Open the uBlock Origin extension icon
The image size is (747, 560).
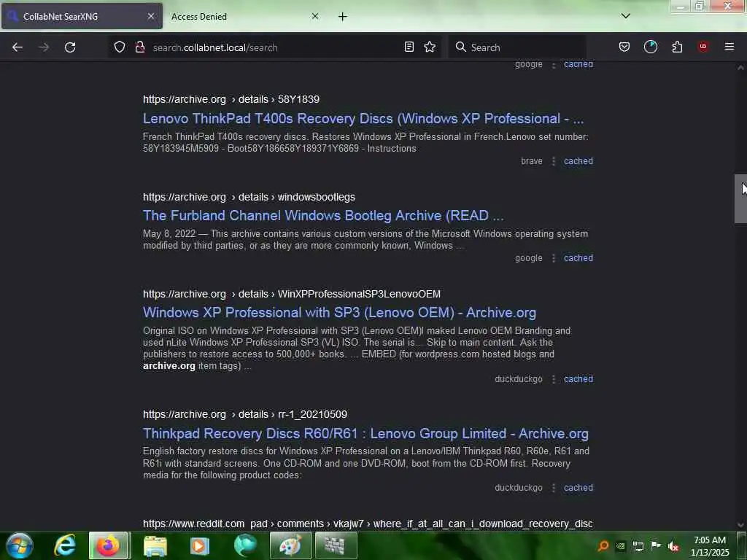[x=703, y=47]
